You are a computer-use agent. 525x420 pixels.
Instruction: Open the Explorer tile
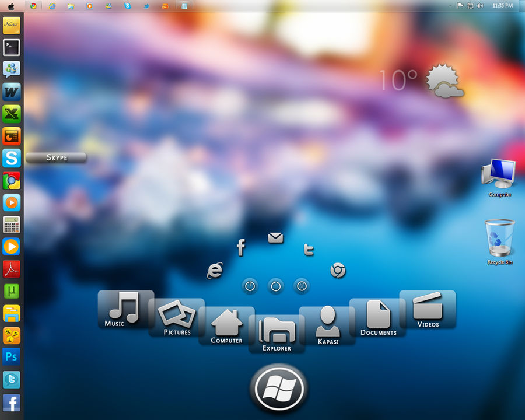[277, 334]
